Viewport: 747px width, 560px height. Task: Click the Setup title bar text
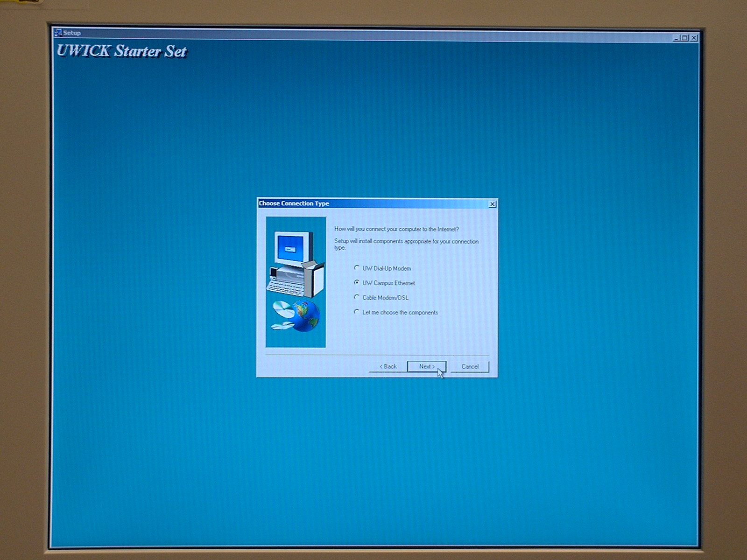pos(72,33)
